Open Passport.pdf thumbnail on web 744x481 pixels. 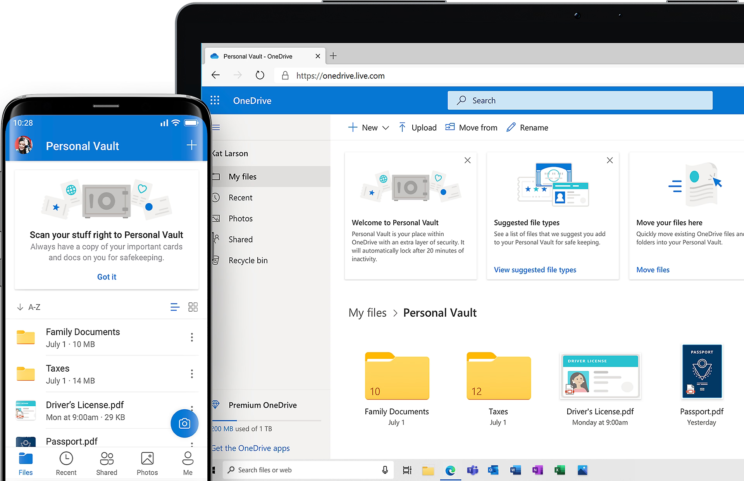click(702, 371)
